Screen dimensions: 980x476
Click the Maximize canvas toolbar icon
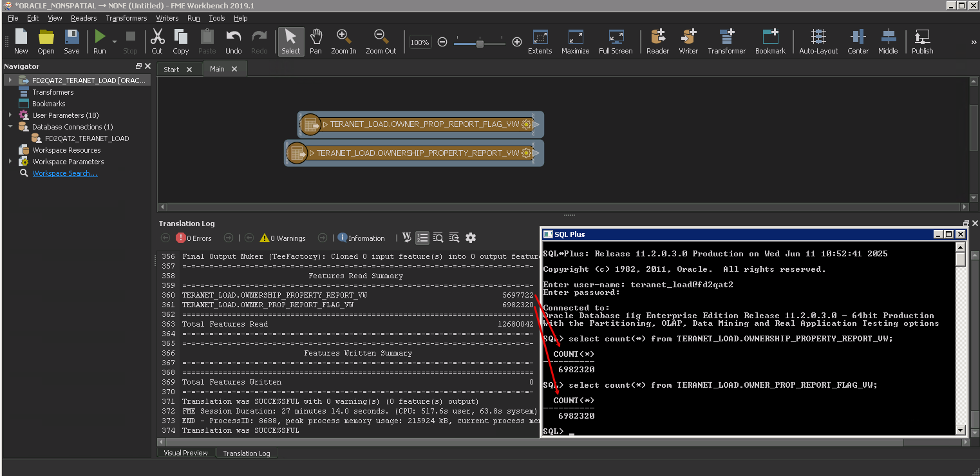pyautogui.click(x=576, y=41)
